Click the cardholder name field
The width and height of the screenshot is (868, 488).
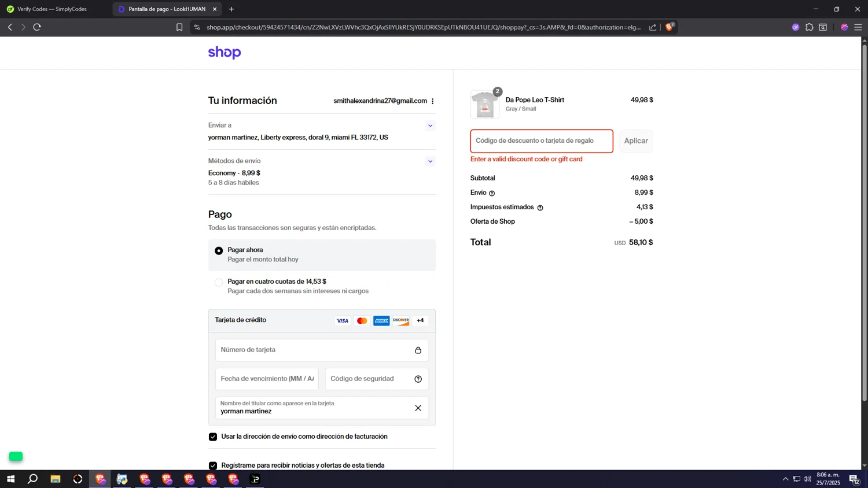(x=322, y=408)
